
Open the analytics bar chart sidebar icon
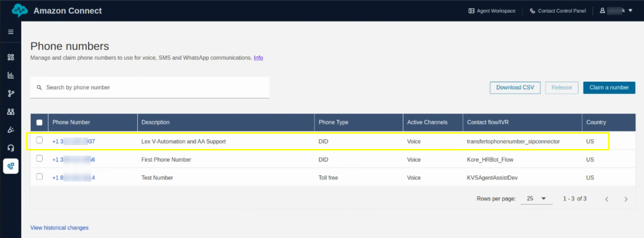(x=11, y=75)
